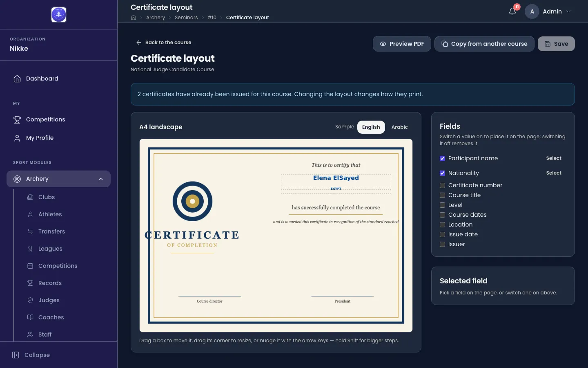Open the Clubs page

pyautogui.click(x=65, y=197)
